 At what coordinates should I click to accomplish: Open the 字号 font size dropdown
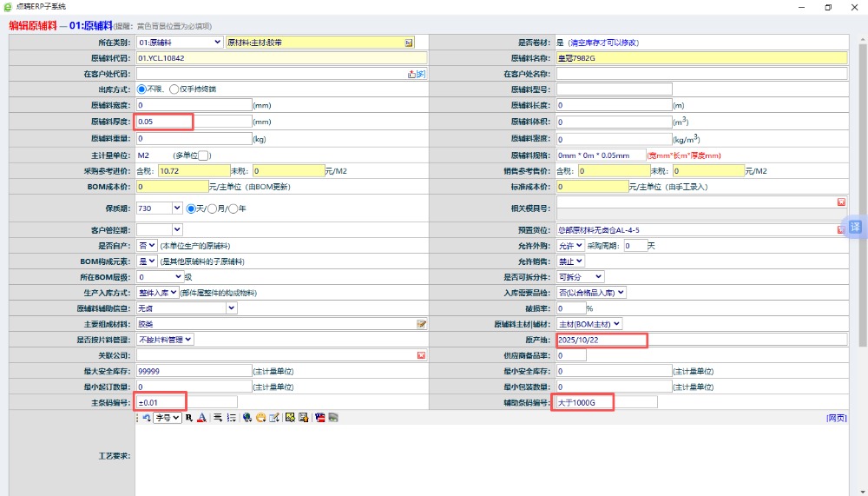click(168, 418)
